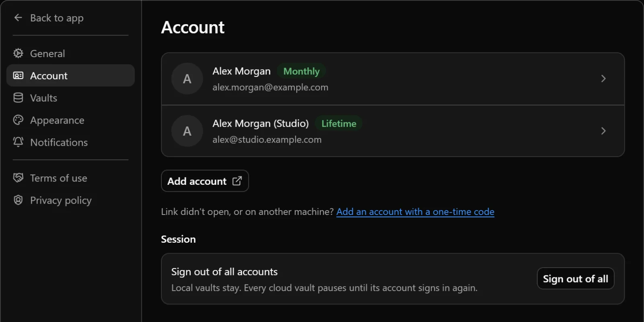644x322 pixels.
Task: Open Add an account with a one-time code link
Action: tap(415, 212)
